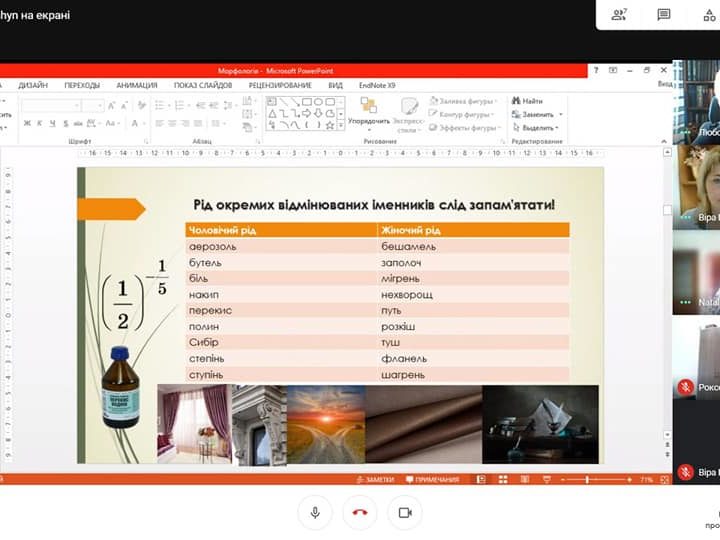720x540 pixels.
Task: Open the participants list icon
Action: pyautogui.click(x=619, y=14)
